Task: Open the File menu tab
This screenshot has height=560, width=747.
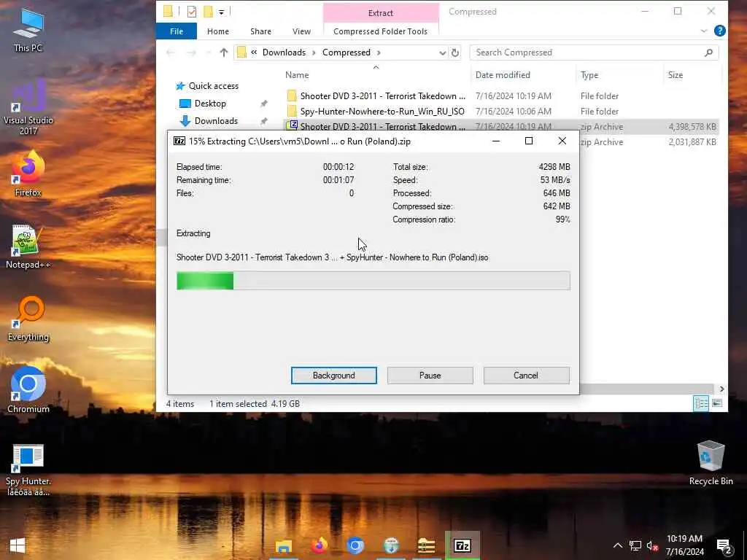Action: tap(177, 31)
